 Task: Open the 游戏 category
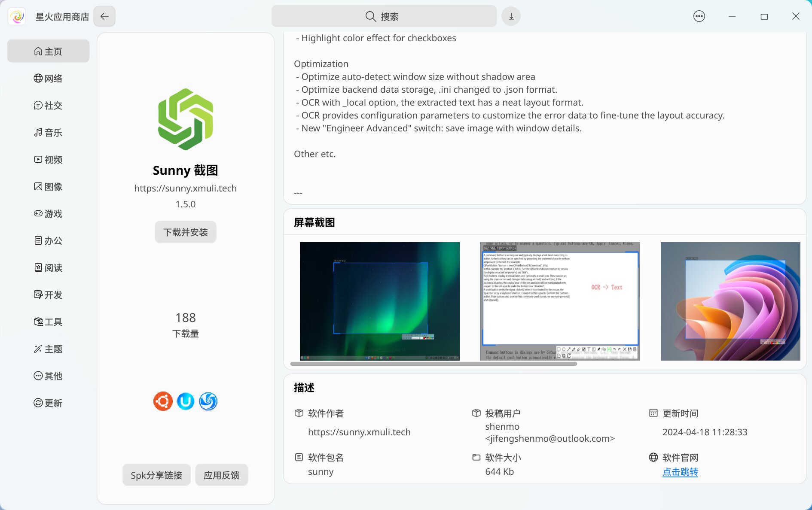point(48,213)
